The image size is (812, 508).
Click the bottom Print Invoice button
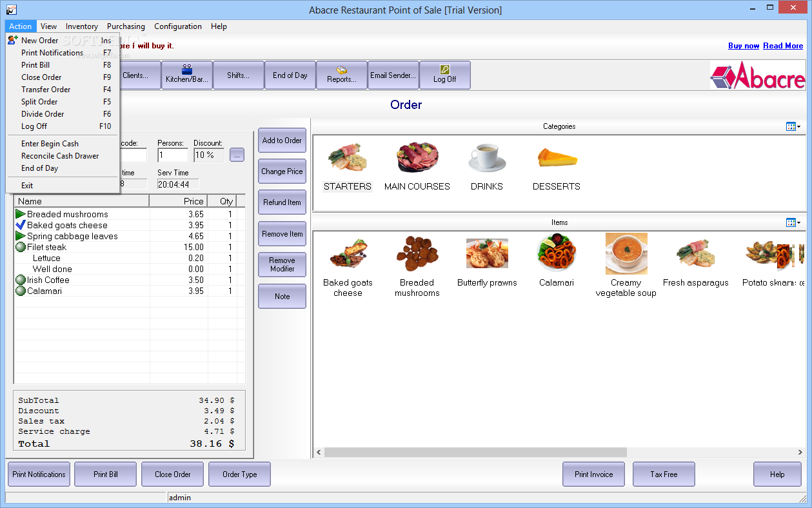click(594, 474)
